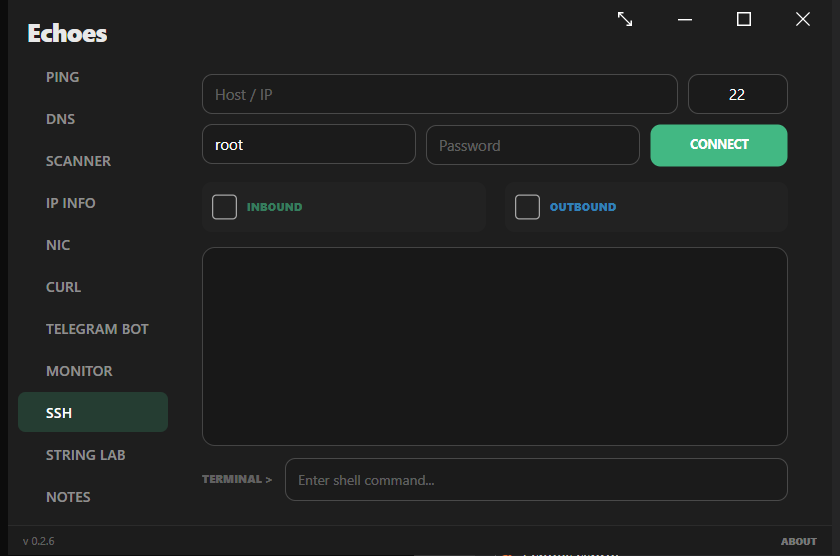Select the SSH sidebar item
Image resolution: width=840 pixels, height=556 pixels.
click(x=93, y=412)
